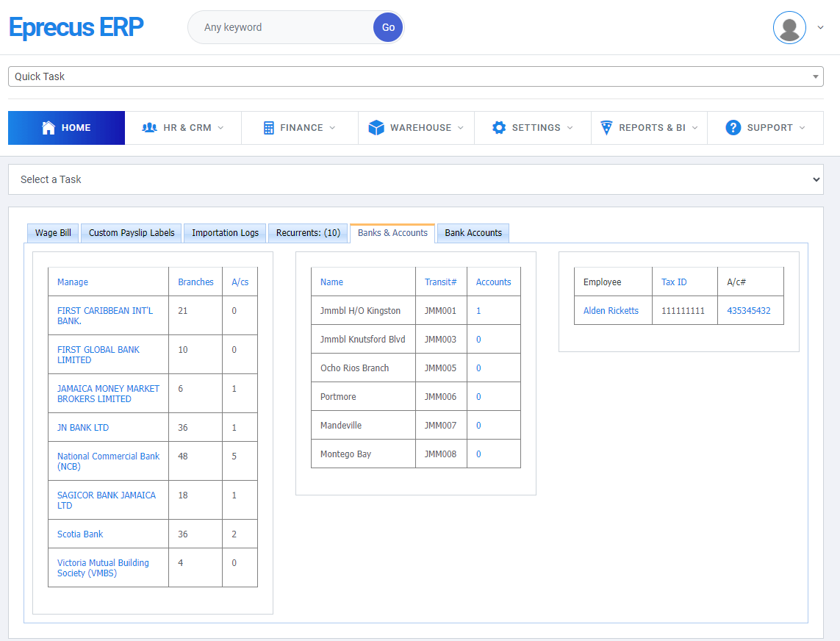Click accounts count 0 for Mandeville

[478, 426]
